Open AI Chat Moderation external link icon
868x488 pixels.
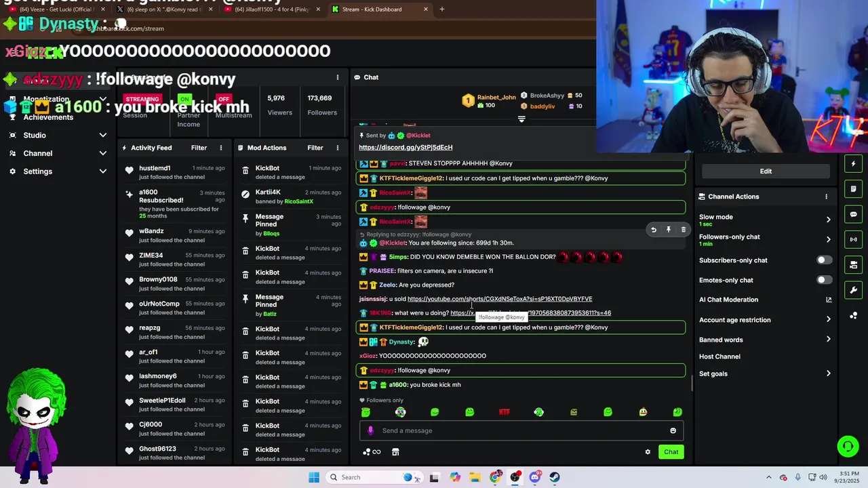pos(828,300)
